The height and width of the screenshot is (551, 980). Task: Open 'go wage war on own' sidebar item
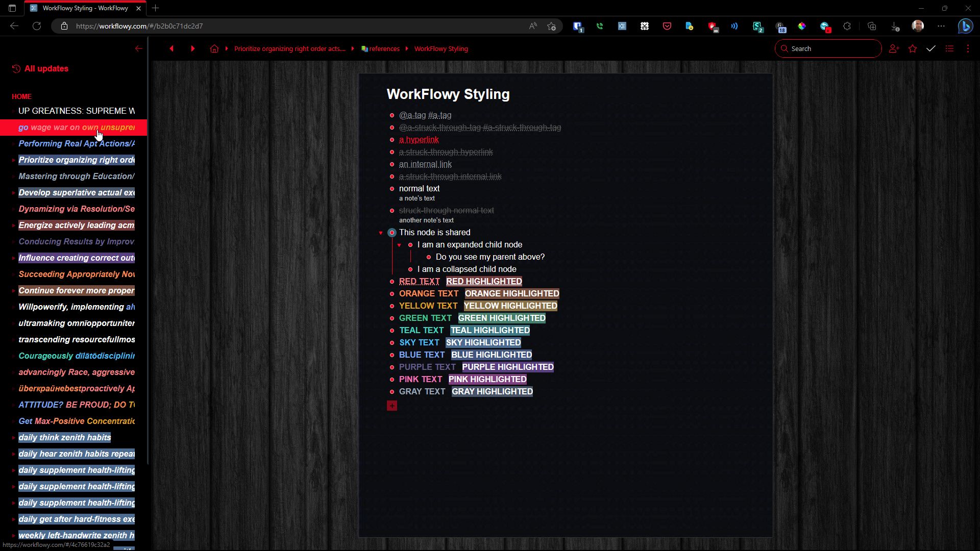73,128
